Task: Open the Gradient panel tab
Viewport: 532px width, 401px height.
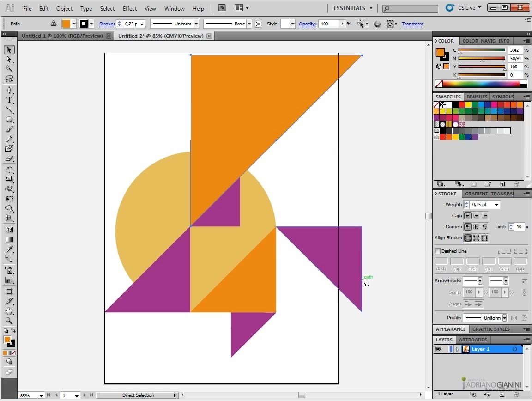Action: tap(476, 194)
